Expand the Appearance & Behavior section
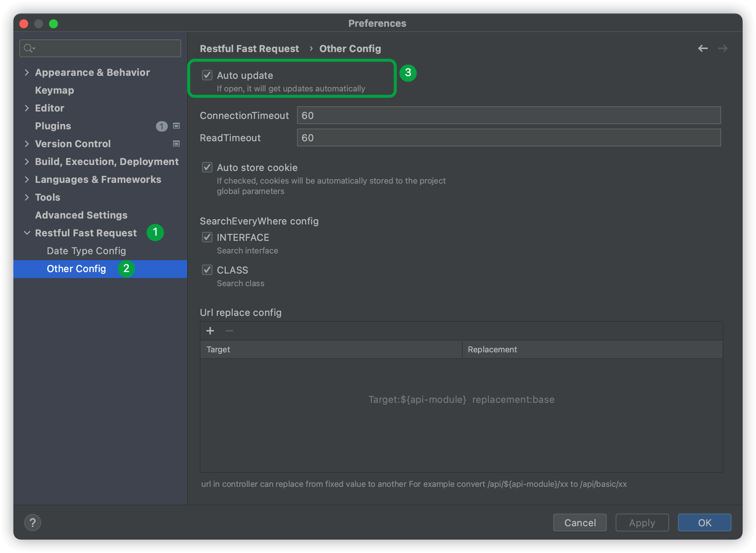Image resolution: width=756 pixels, height=553 pixels. (27, 72)
